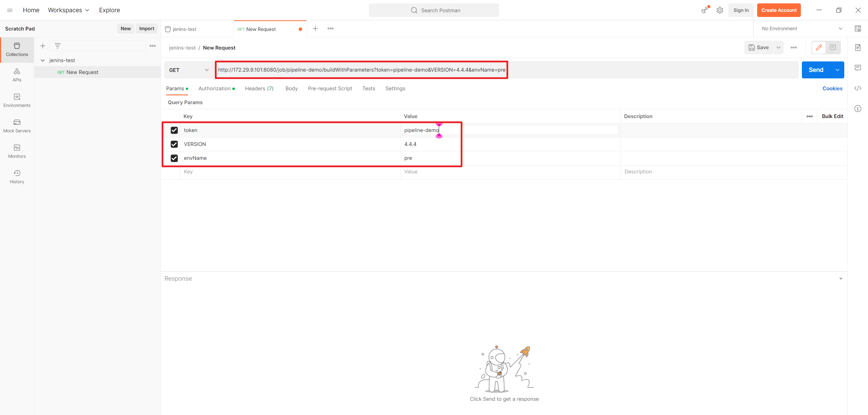The width and height of the screenshot is (868, 415).
Task: Switch to the Settings request tab
Action: coord(395,89)
